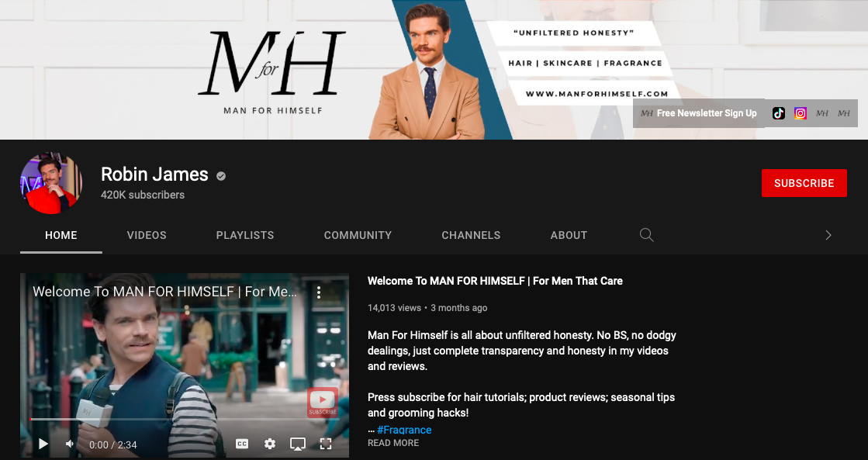Click the video progress bar
The image size is (868, 460).
pos(185,420)
